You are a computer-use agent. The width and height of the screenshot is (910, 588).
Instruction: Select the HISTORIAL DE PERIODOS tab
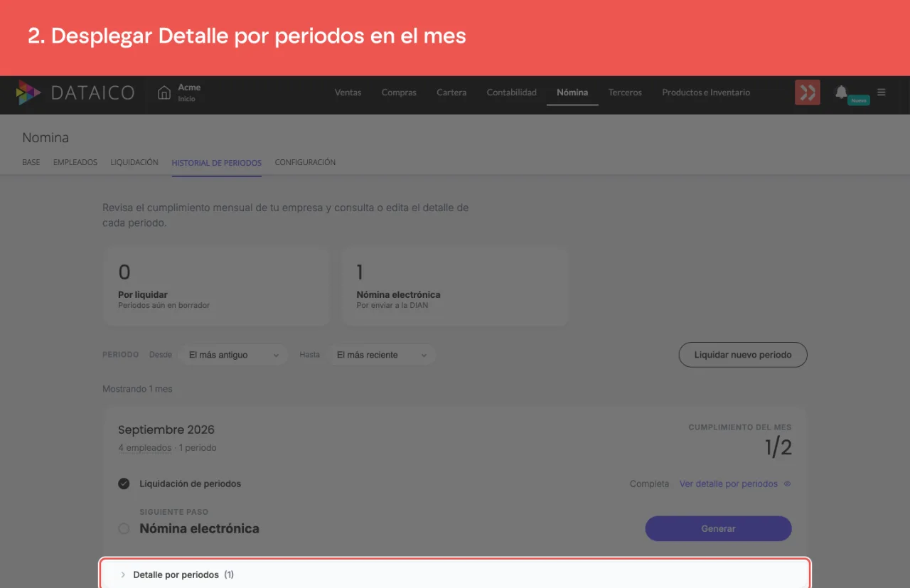(x=217, y=163)
